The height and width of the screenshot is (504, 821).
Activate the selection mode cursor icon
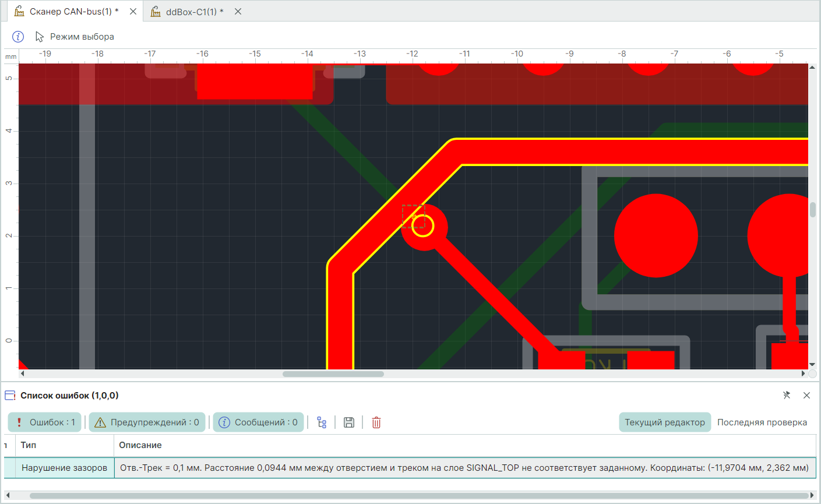pyautogui.click(x=40, y=37)
